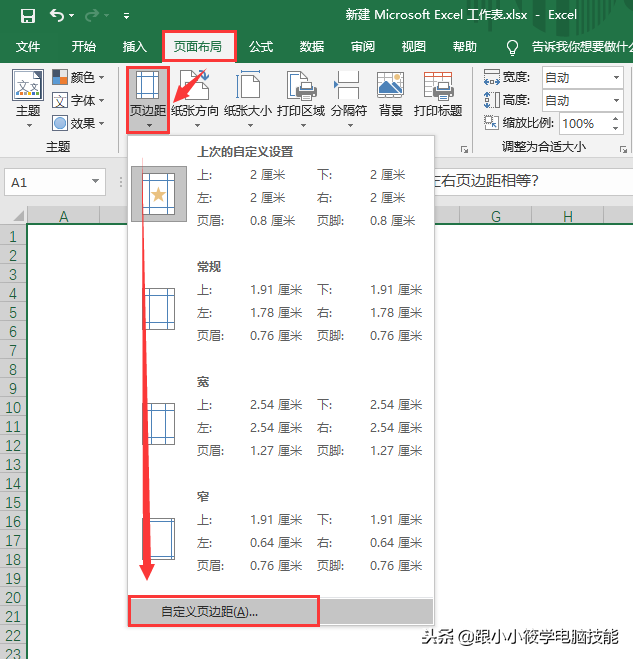Expand the Colors (颜色) dropdown
This screenshot has height=659, width=633.
pos(79,77)
